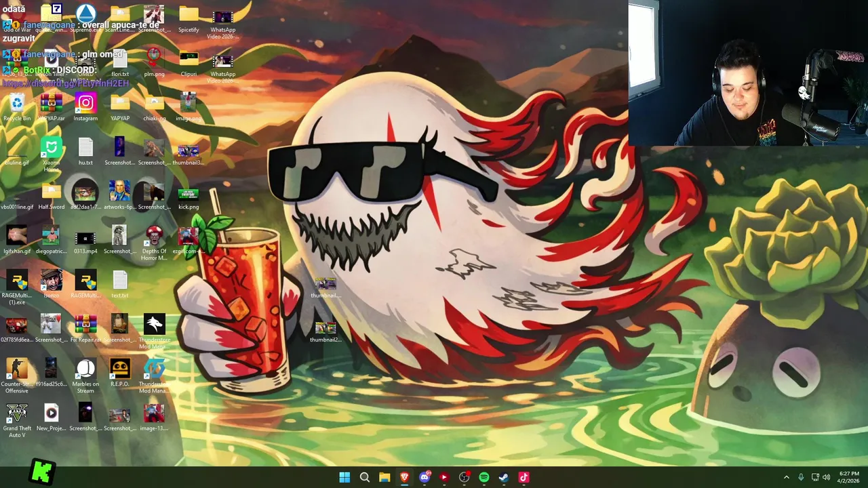Viewport: 868px width, 488px height.
Task: Select the f916ad25c6... image file
Action: pos(51,373)
